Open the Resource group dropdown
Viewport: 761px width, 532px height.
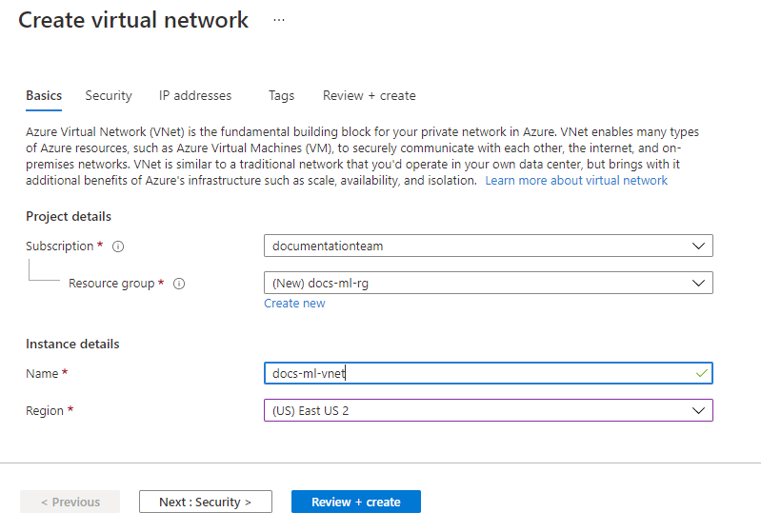click(488, 283)
